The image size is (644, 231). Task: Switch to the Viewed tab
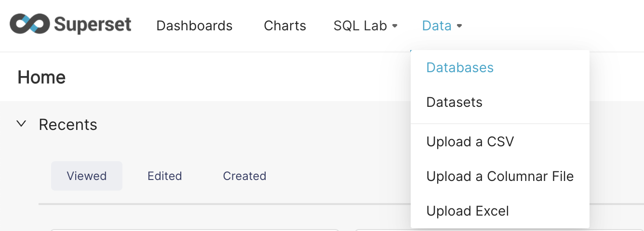coord(87,176)
